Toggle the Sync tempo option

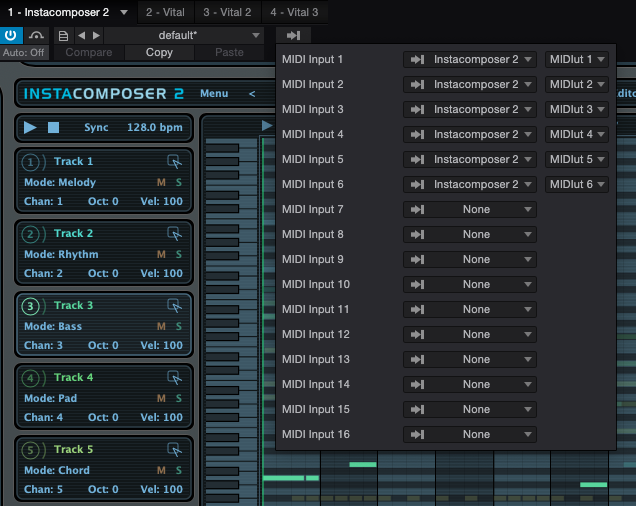tap(96, 127)
